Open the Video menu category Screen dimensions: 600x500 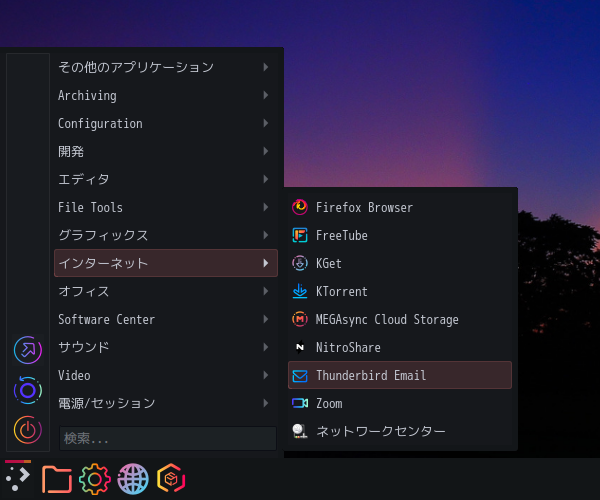166,375
